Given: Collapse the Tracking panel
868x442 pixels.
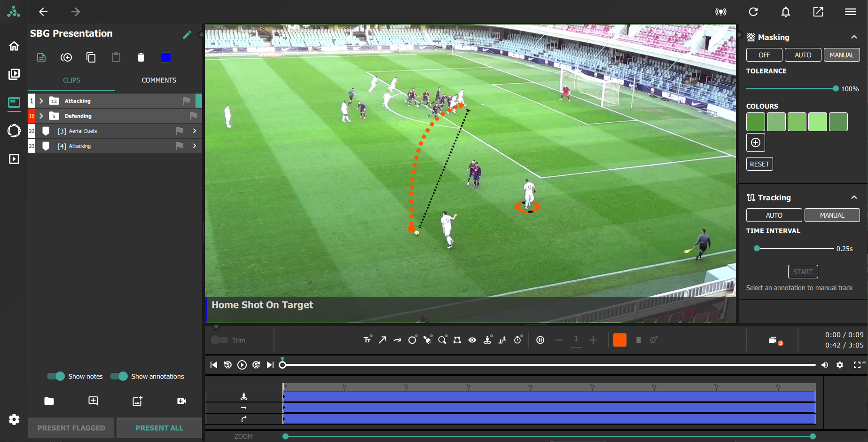Looking at the screenshot, I should point(854,197).
